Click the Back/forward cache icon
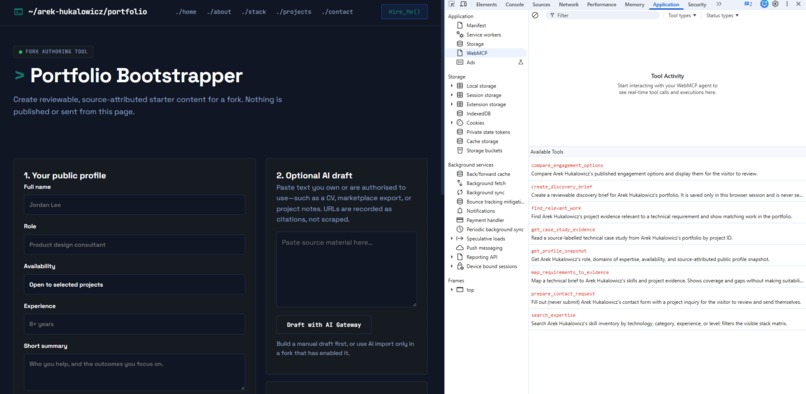The image size is (806, 394). [460, 174]
